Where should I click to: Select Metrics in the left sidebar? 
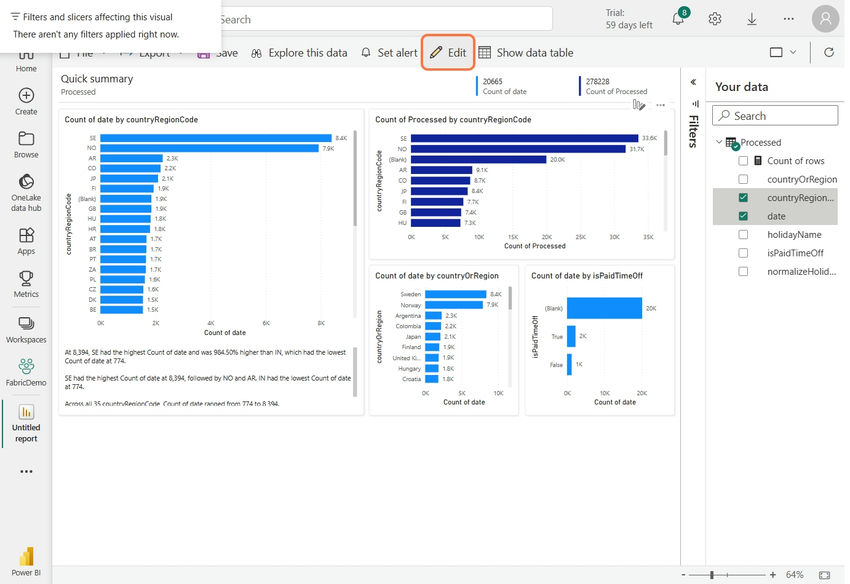click(x=25, y=283)
